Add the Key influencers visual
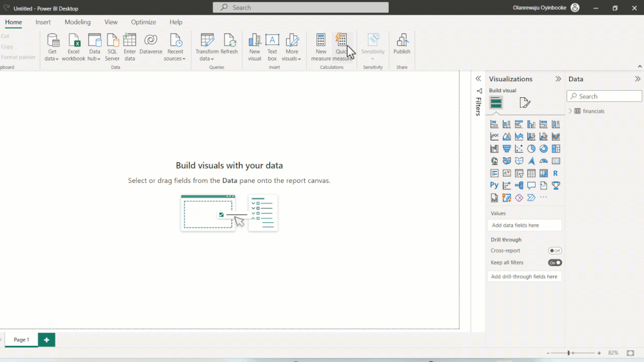The image size is (644, 362). coord(507,186)
